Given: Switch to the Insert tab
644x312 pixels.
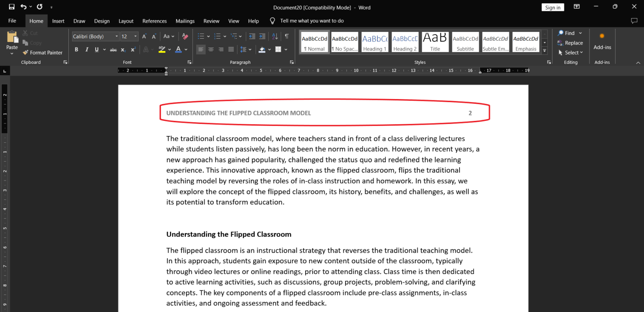Looking at the screenshot, I should [x=58, y=21].
